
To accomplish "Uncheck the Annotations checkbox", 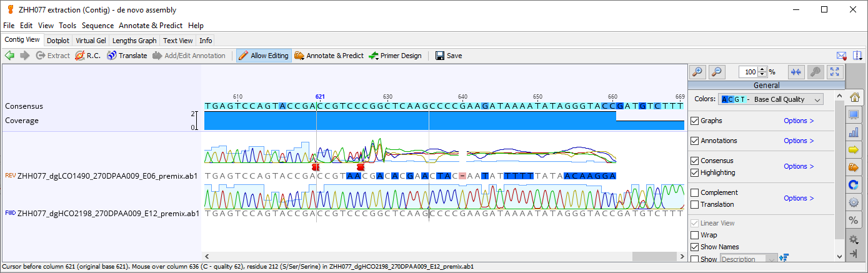I will pyautogui.click(x=694, y=141).
